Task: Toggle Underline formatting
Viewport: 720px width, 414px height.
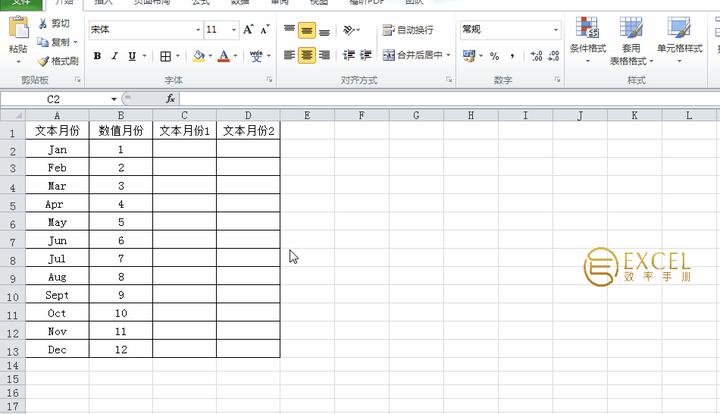Action: point(132,56)
